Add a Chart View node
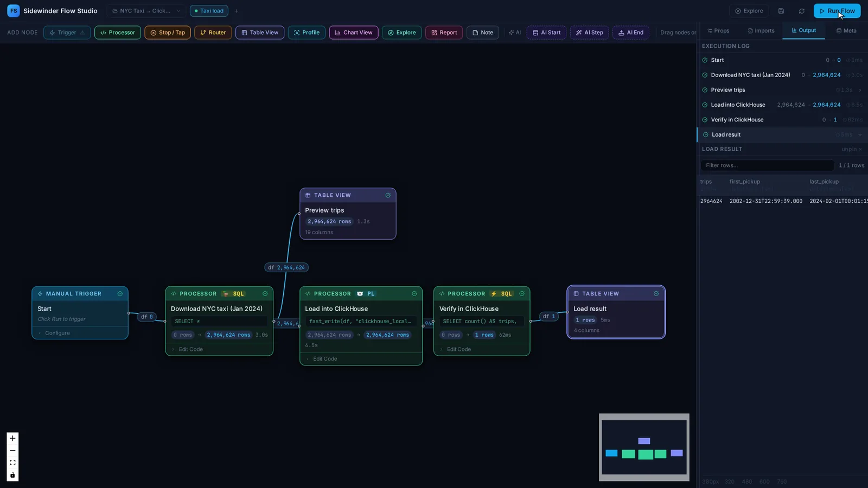868x488 pixels. 354,33
